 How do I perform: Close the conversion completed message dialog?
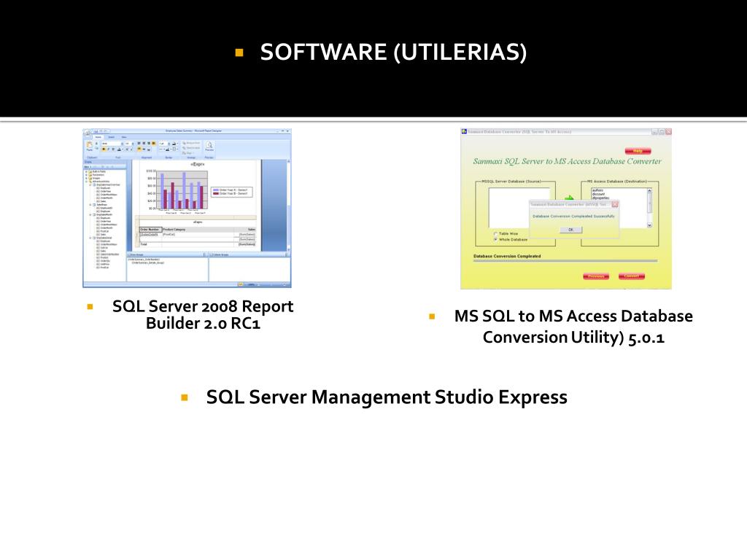click(x=615, y=204)
